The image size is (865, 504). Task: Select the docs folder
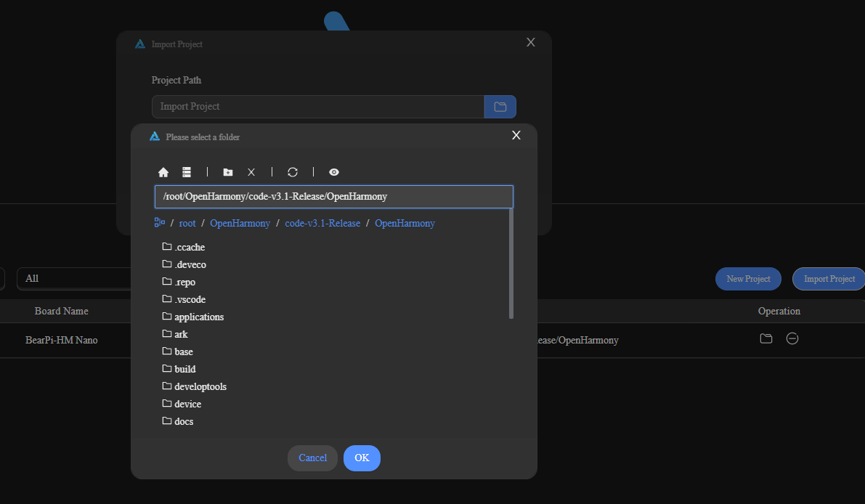tap(178, 422)
